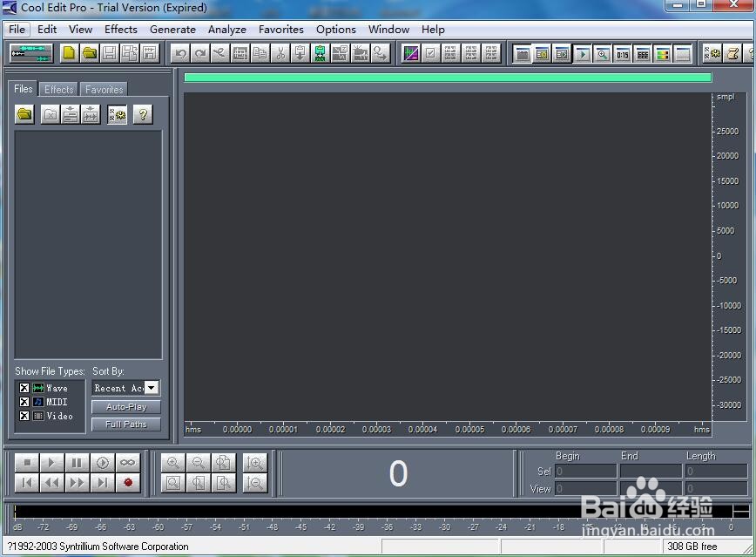Open file via Files panel folder icon
The width and height of the screenshot is (756, 557).
pos(24,114)
